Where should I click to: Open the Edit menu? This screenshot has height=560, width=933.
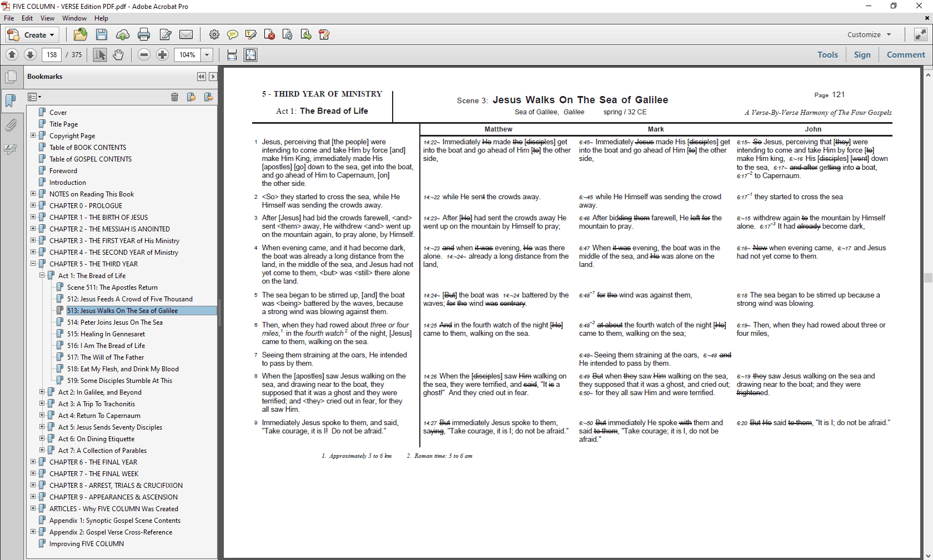click(x=27, y=18)
